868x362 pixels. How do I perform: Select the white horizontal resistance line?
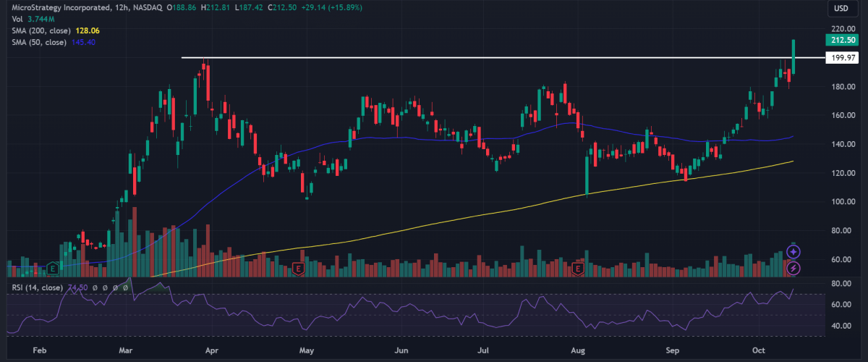click(x=434, y=57)
